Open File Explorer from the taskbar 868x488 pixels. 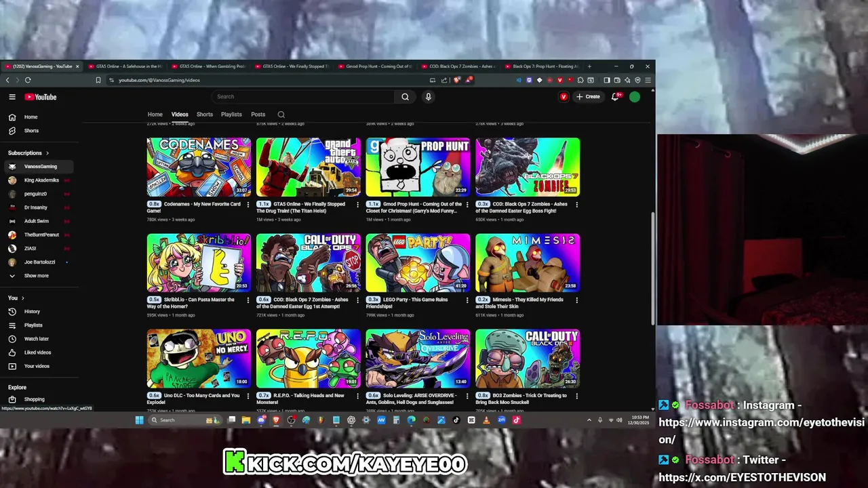246,420
